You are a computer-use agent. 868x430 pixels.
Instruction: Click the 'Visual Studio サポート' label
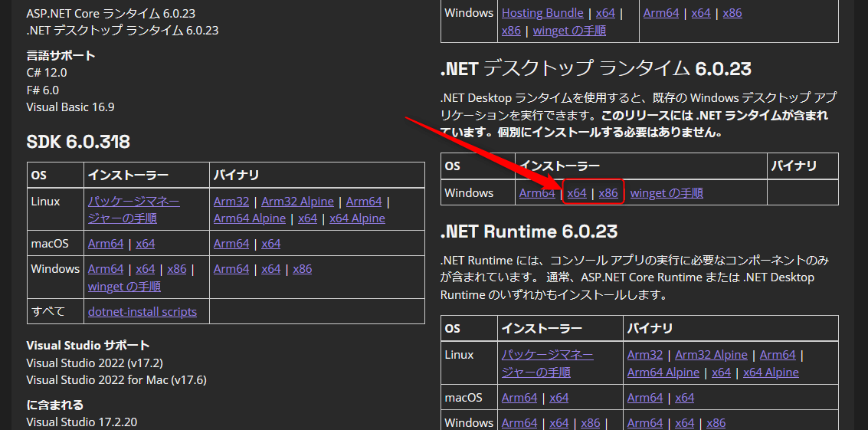(88, 345)
